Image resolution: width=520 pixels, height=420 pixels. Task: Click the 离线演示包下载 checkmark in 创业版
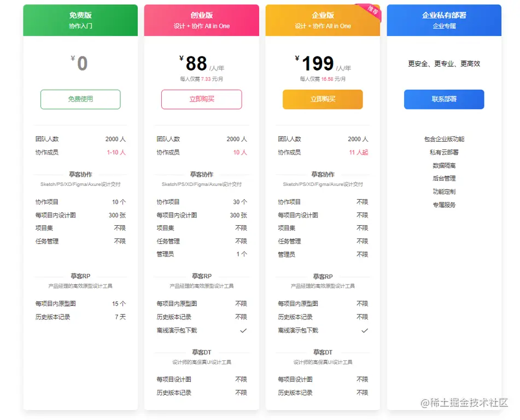[x=243, y=330]
